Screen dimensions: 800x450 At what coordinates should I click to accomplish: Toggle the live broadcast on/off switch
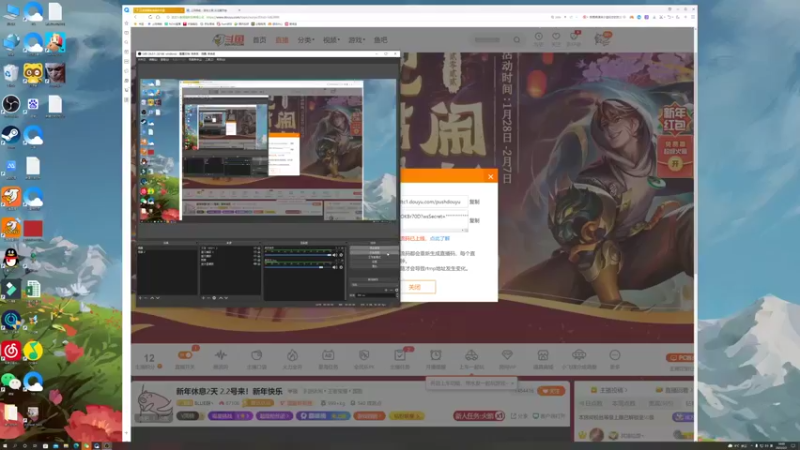[x=185, y=355]
